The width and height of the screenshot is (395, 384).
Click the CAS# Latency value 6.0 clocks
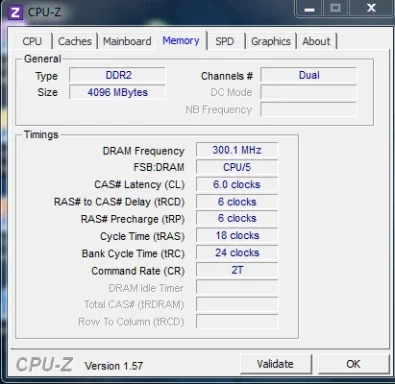[x=237, y=185]
